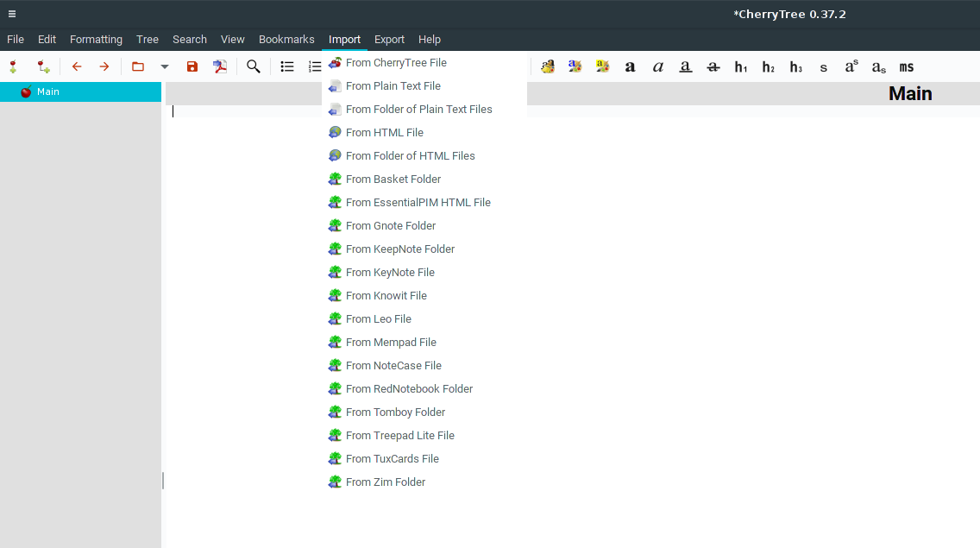Save the document with the floppy icon
The width and height of the screenshot is (980, 548).
coord(192,66)
